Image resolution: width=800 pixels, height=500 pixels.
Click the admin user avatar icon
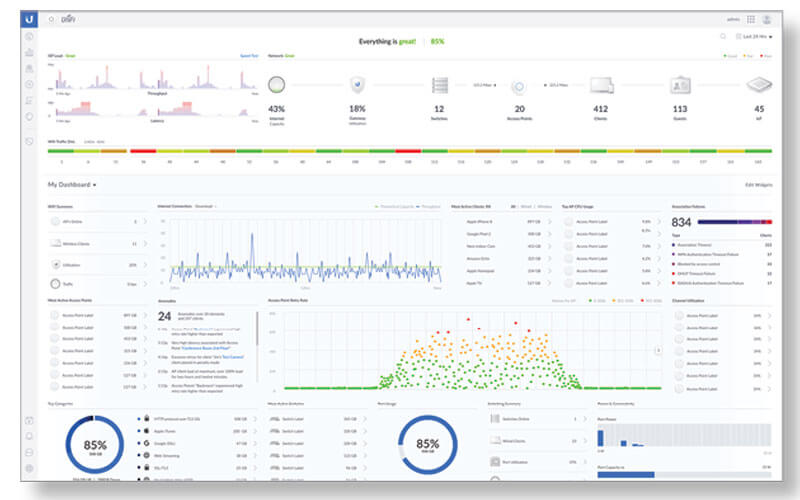[x=767, y=19]
